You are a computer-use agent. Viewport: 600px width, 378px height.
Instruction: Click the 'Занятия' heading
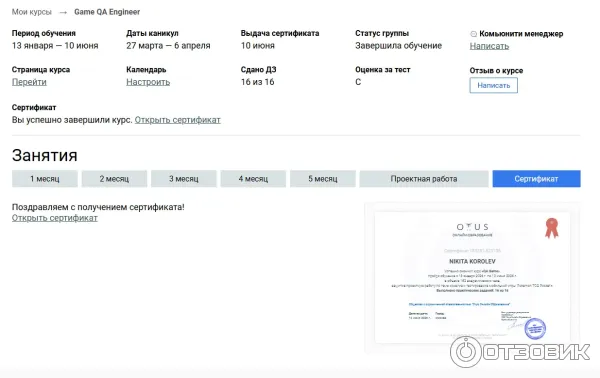(44, 155)
